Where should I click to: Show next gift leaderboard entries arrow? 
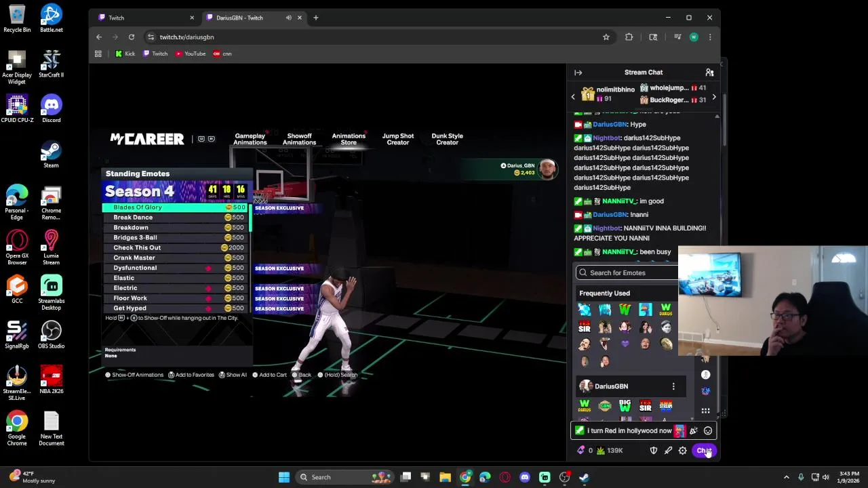click(x=713, y=98)
